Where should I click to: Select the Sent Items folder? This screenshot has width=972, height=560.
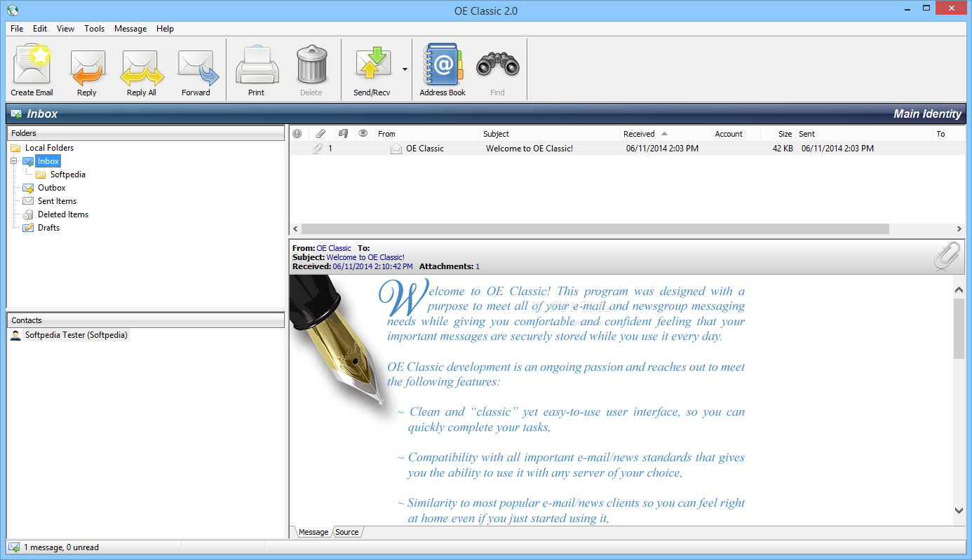(57, 201)
